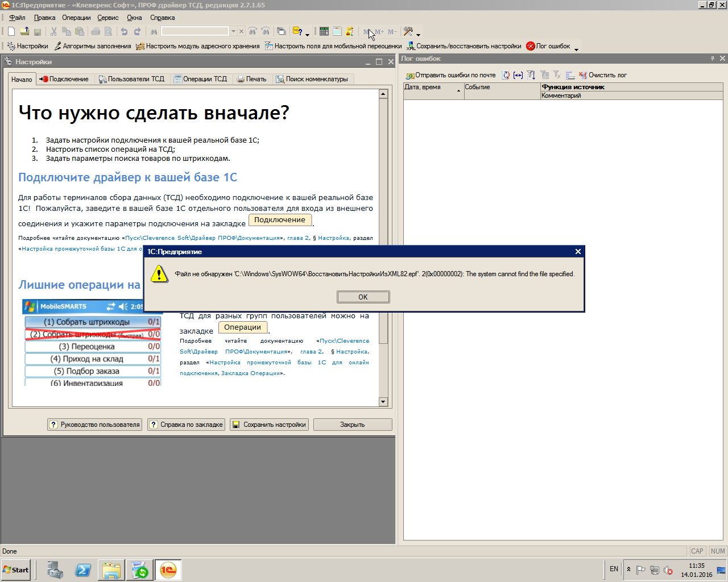
Task: Expand the command bar overflow arrow after Лог ошибок
Action: 576,49
